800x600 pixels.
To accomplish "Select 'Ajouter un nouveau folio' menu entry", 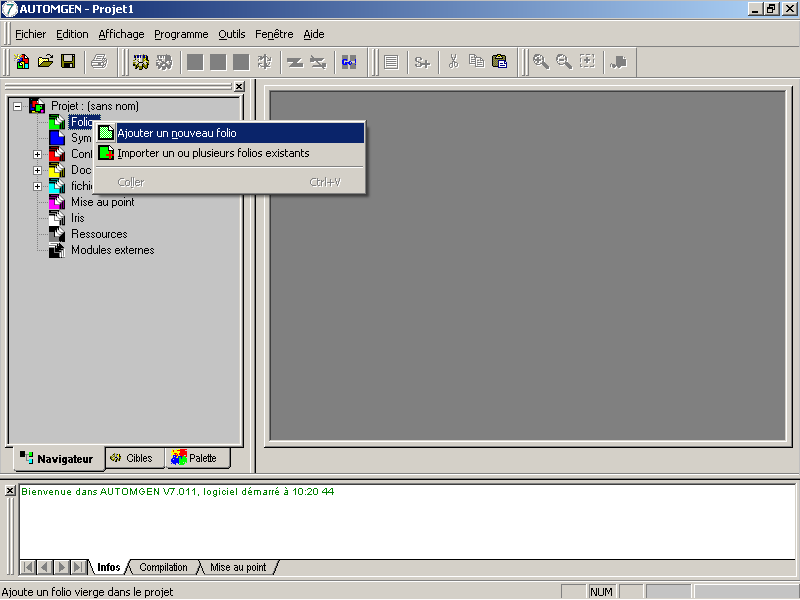I will [177, 133].
